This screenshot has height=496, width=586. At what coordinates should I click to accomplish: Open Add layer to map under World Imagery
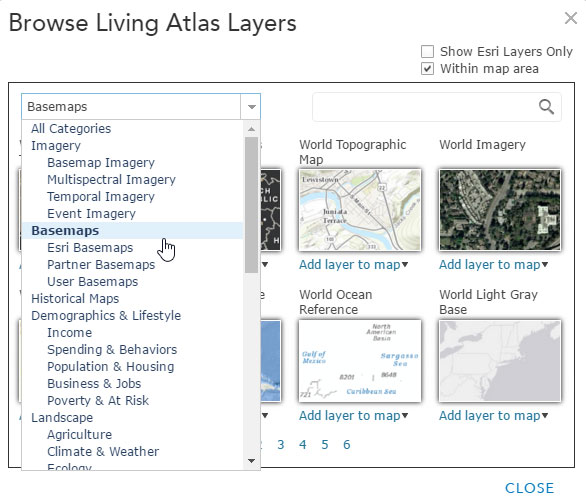point(493,265)
